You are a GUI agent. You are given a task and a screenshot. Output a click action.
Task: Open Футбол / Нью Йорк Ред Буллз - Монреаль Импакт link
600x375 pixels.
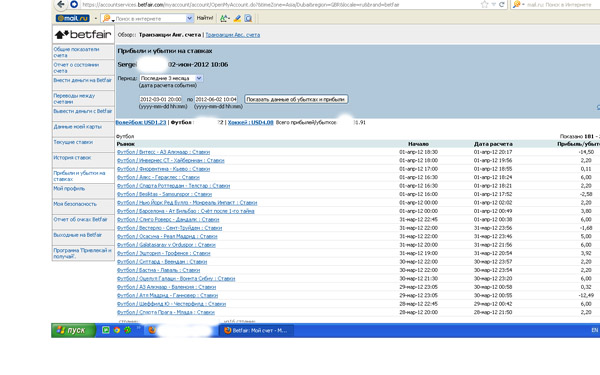(x=187, y=202)
